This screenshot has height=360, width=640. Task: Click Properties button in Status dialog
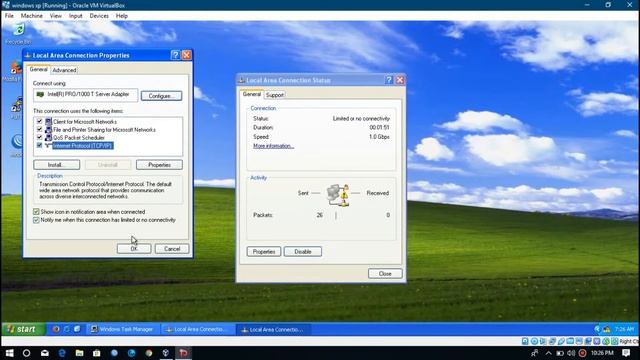[x=264, y=251]
